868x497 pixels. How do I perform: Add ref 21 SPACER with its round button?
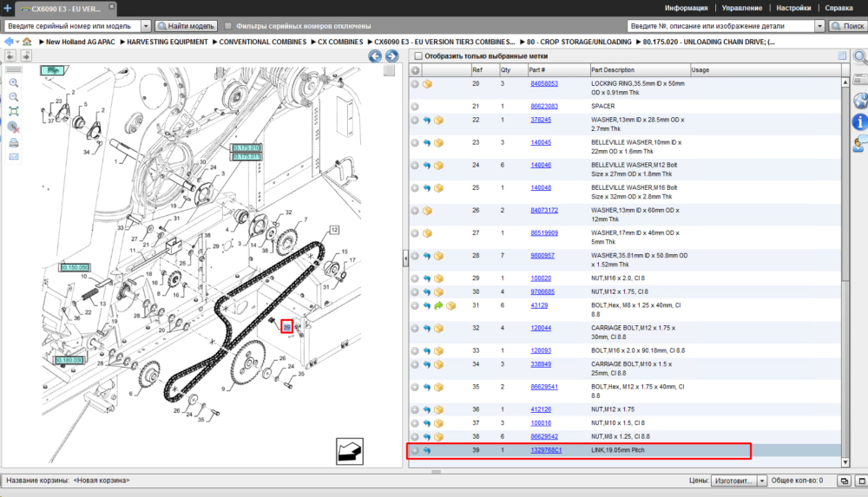coord(415,107)
